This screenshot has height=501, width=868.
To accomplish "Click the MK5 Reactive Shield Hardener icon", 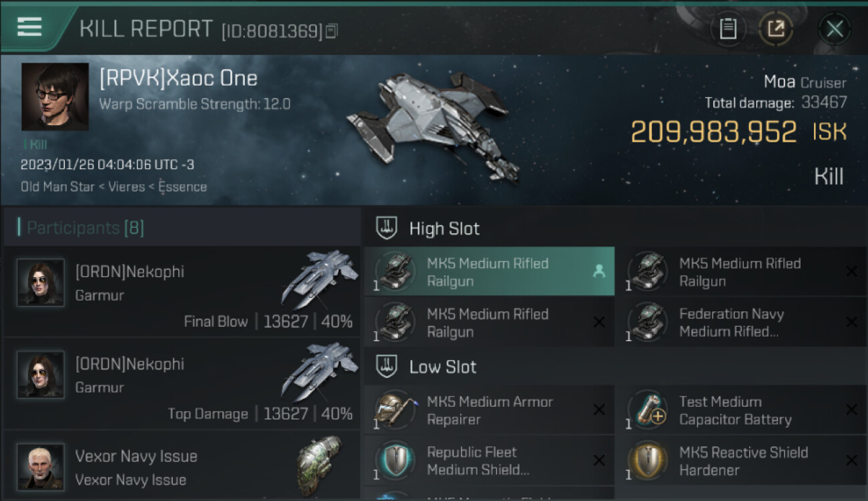I will pos(647,461).
